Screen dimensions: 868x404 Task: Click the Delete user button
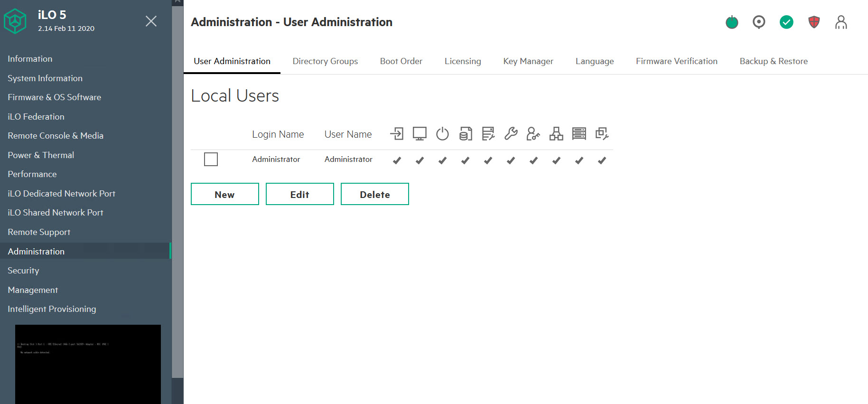[x=374, y=194]
